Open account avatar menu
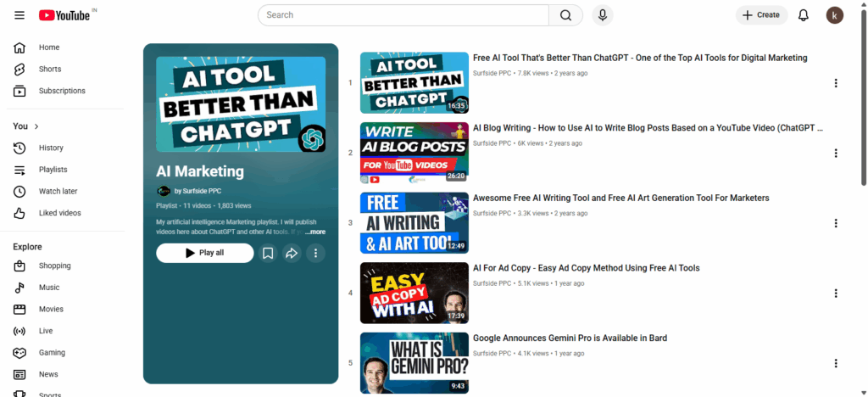This screenshot has height=397, width=868. pyautogui.click(x=835, y=15)
